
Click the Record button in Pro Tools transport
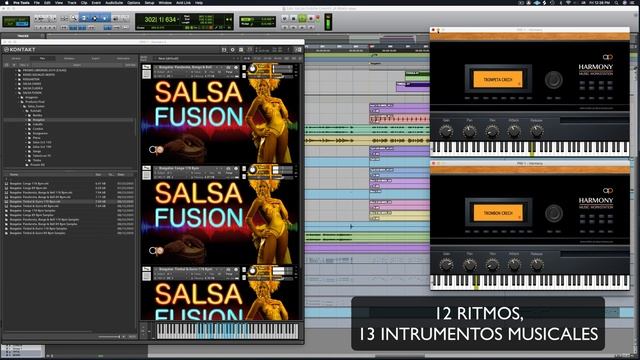(311, 18)
